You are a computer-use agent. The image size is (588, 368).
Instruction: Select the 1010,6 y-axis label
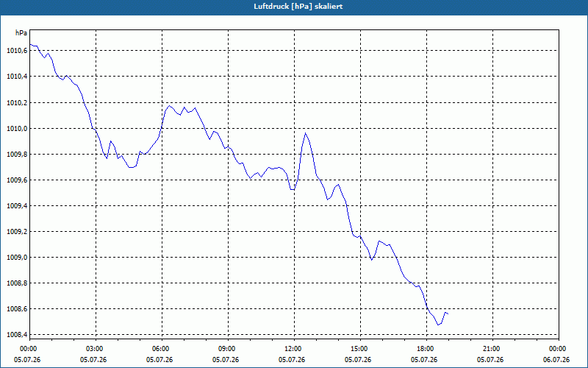coord(17,50)
